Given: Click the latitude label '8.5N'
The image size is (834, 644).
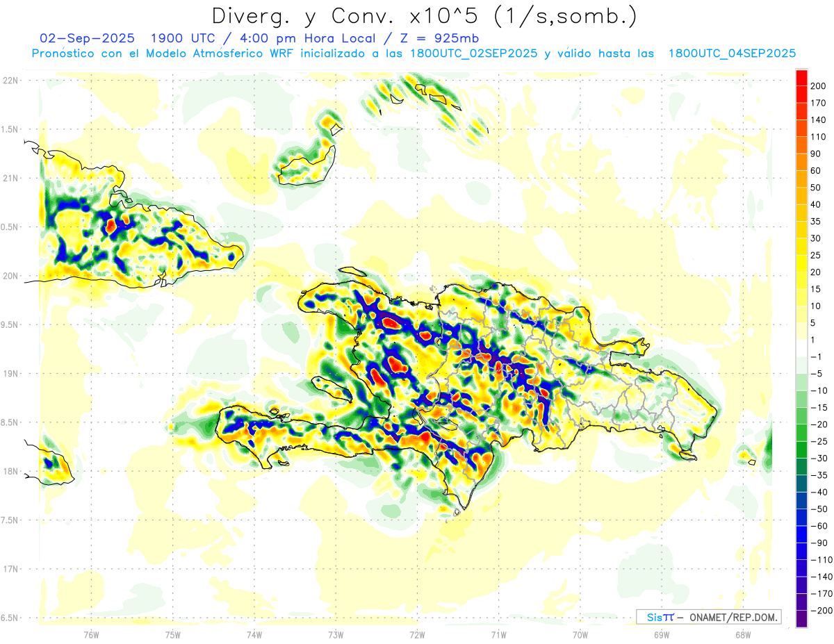Looking at the screenshot, I should tap(10, 422).
